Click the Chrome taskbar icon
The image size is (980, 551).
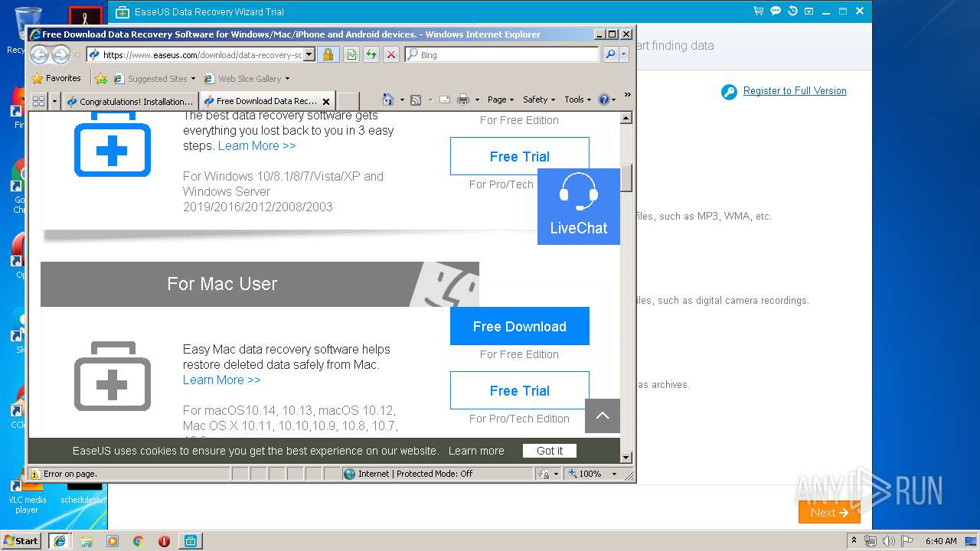point(138,541)
